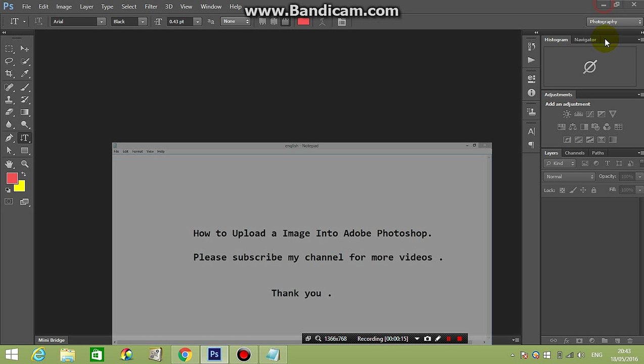Toggle filter for shape layers

point(619,163)
